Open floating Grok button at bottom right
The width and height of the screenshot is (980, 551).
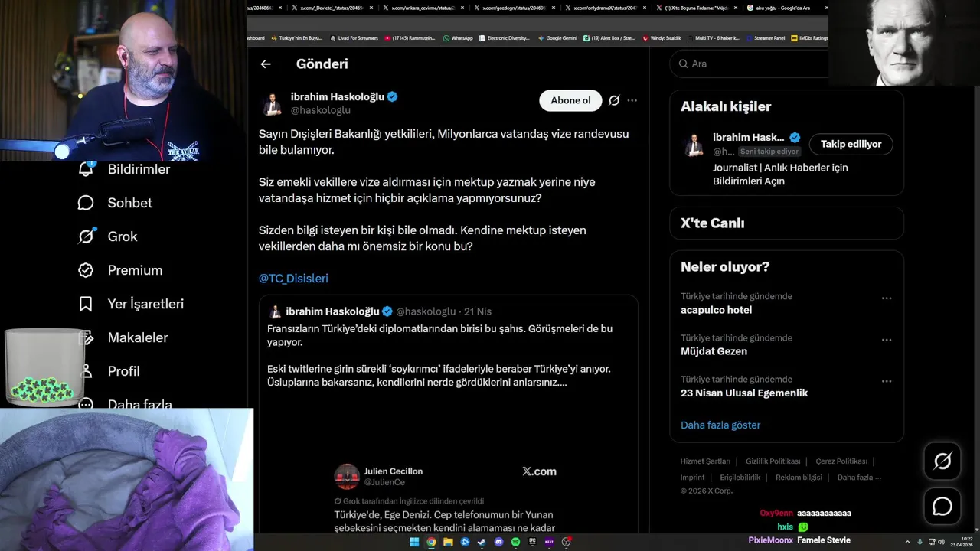point(942,461)
